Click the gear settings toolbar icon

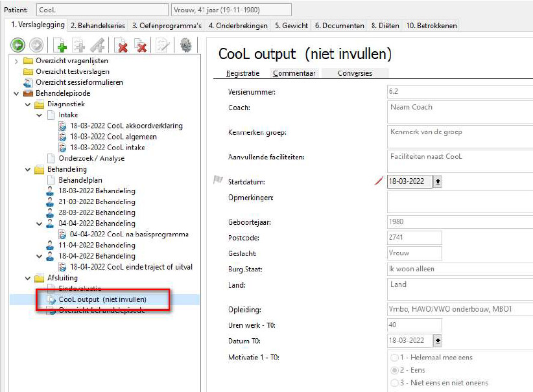tap(185, 45)
